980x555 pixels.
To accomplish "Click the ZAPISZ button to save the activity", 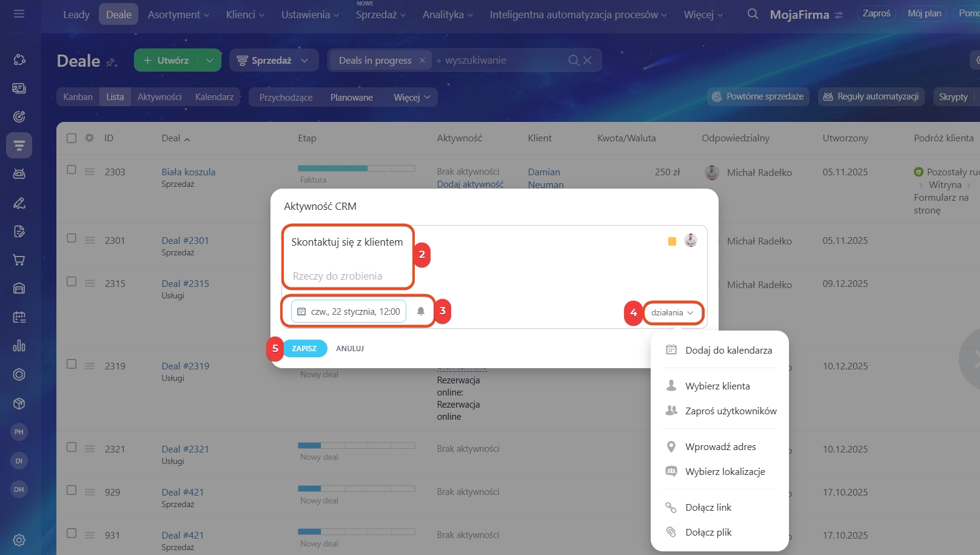I will (x=304, y=348).
